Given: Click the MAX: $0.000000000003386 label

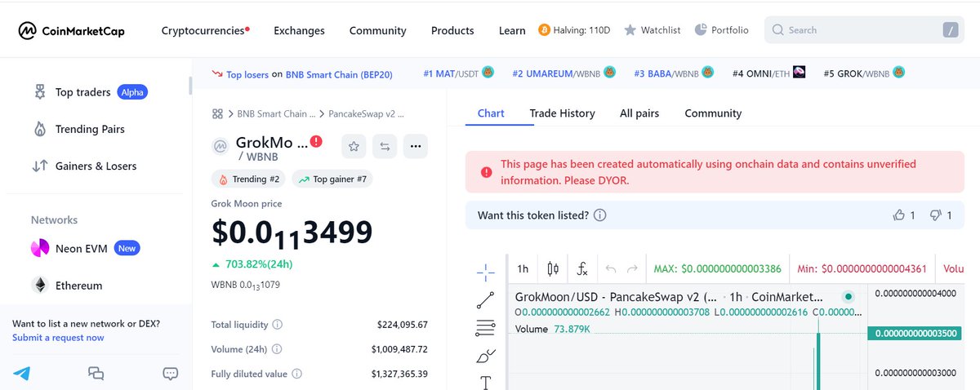Looking at the screenshot, I should pyautogui.click(x=717, y=268).
